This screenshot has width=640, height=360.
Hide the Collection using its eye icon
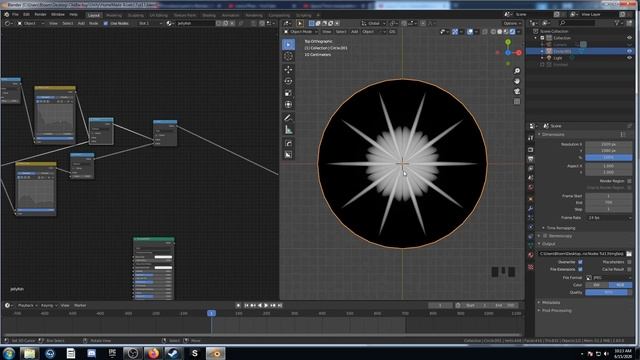(629, 38)
